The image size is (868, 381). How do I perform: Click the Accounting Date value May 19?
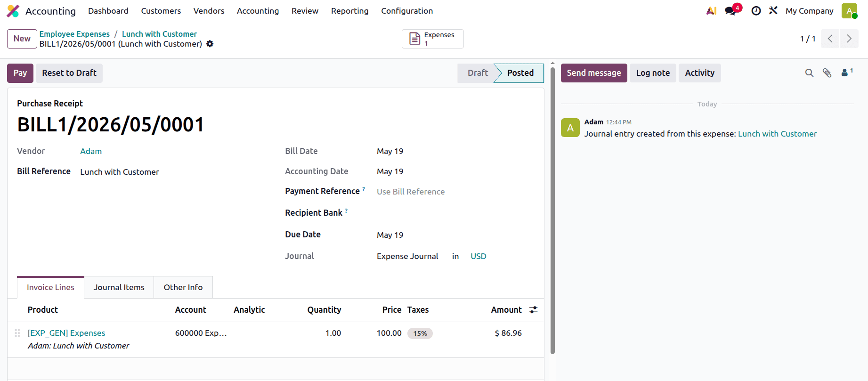[x=390, y=171]
